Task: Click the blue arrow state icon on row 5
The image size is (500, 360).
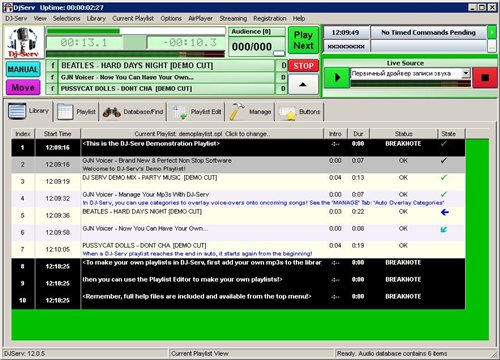Action: [x=445, y=212]
